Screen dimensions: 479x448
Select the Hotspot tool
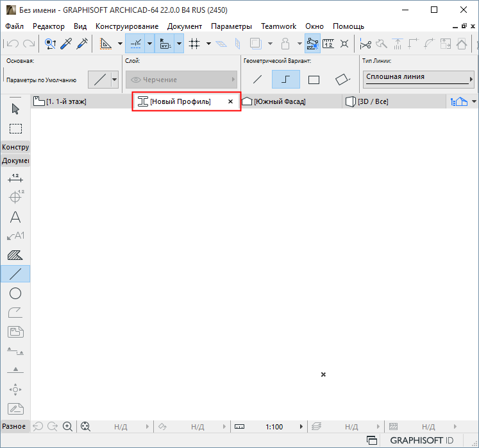click(15, 390)
